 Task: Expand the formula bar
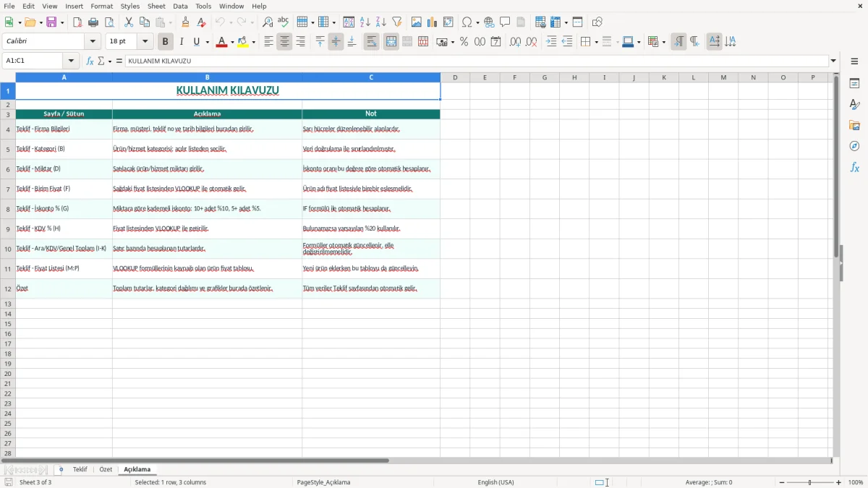click(x=833, y=61)
